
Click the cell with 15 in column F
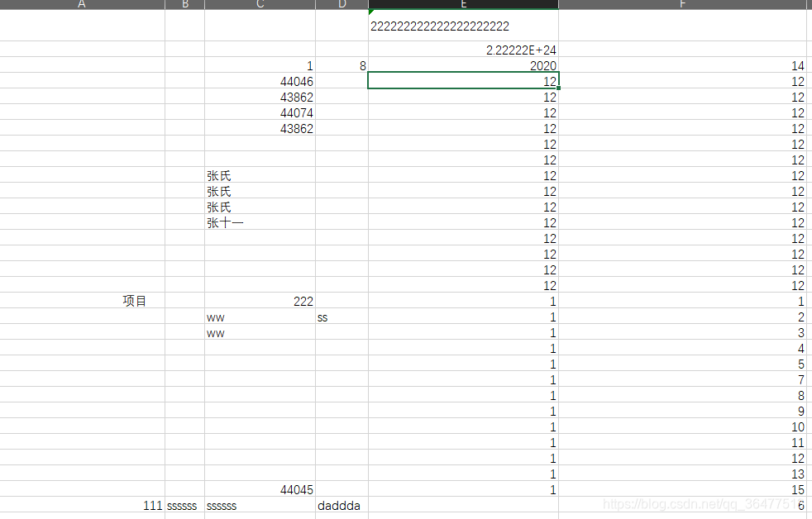(x=682, y=489)
